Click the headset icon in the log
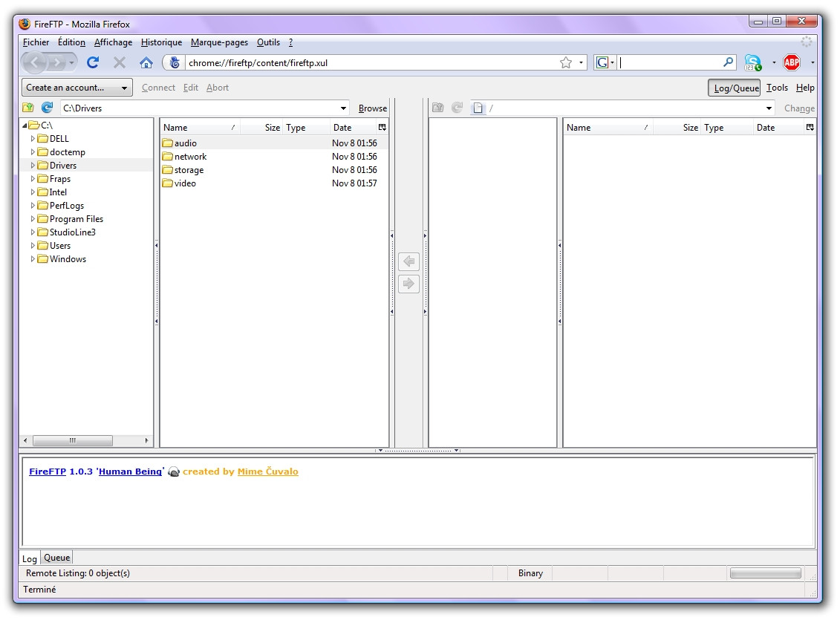This screenshot has height=623, width=840. tap(174, 472)
